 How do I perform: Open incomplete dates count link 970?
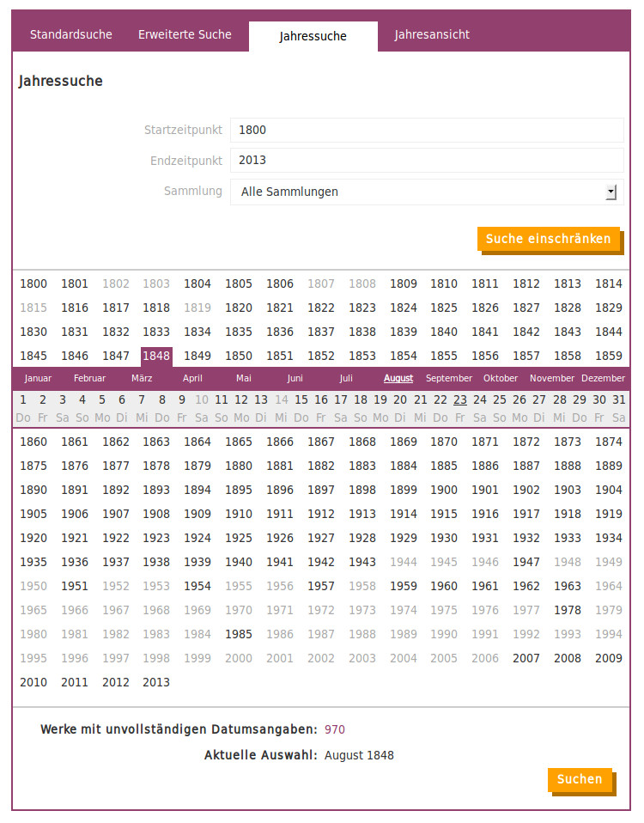click(x=335, y=729)
